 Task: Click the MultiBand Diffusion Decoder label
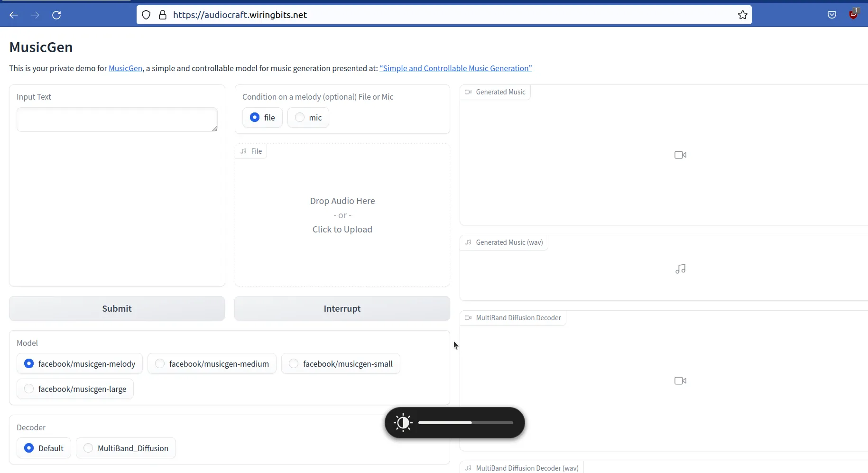[513, 318]
